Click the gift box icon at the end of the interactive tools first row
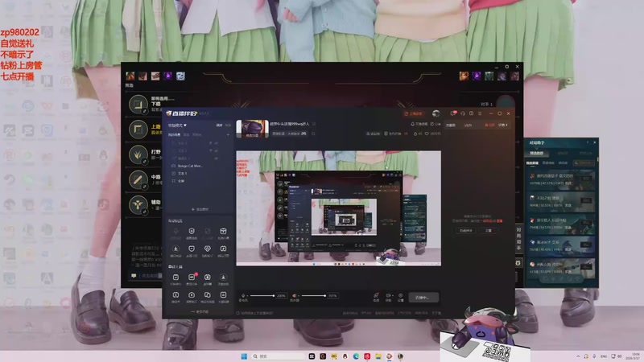Viewport: 644px width, 362px height. coord(223,232)
